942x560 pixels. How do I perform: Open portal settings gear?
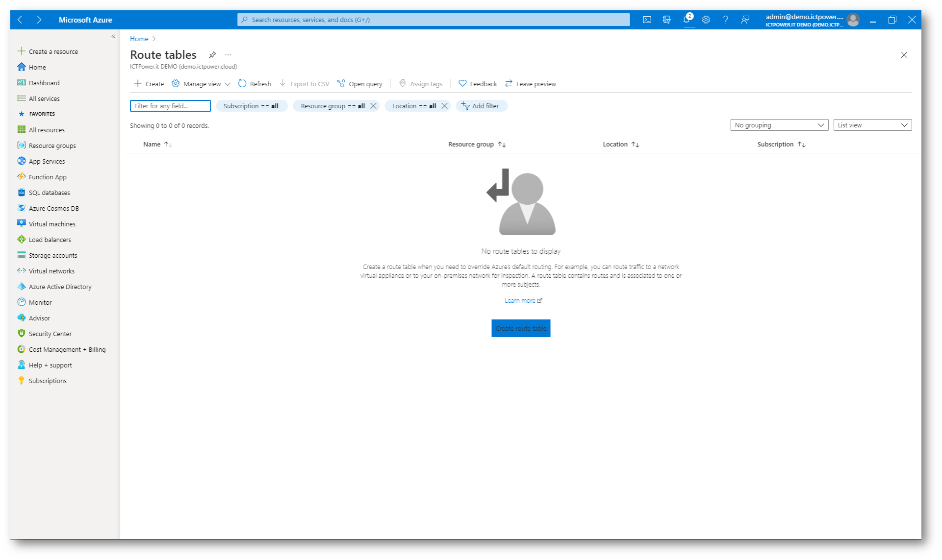click(706, 20)
